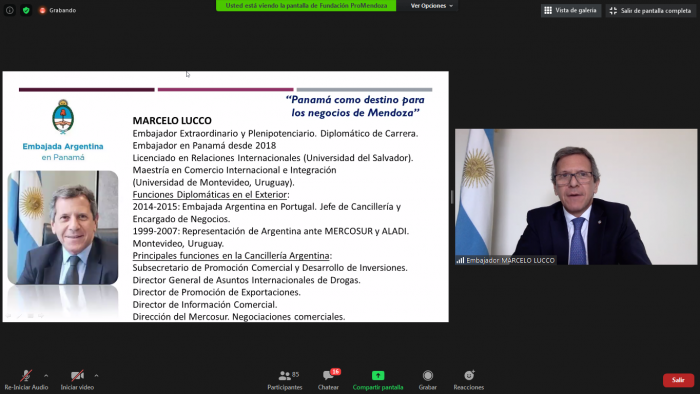Viewport: 700px width, 394px height.
Task: Toggle camera with Iniciar video
Action: click(77, 381)
